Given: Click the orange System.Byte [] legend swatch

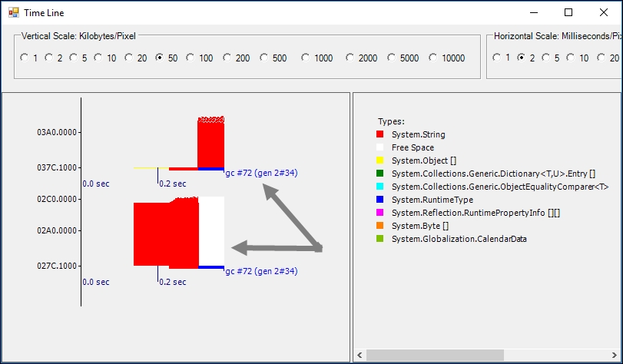Looking at the screenshot, I should point(379,226).
